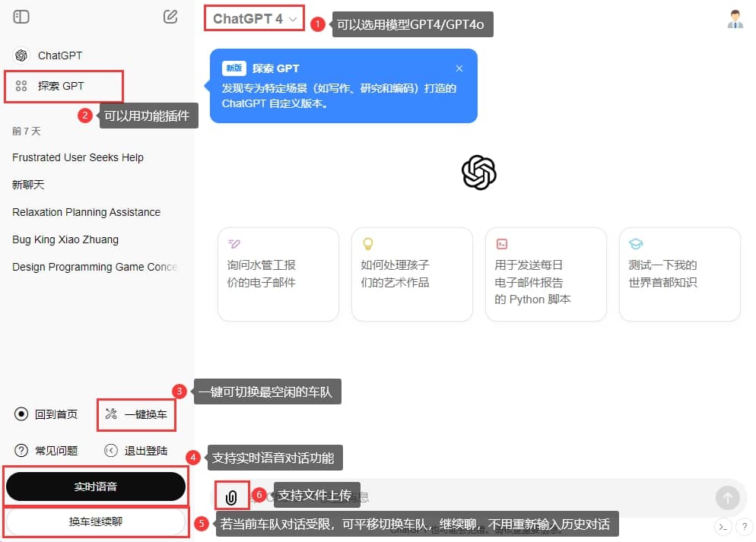Click 一键换车 to switch fleet

pos(135,414)
